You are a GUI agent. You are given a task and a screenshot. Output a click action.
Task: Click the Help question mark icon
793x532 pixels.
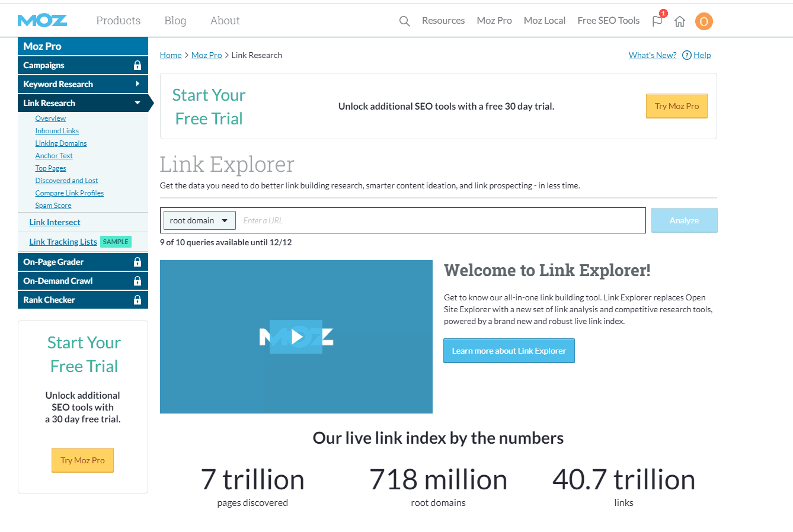686,55
